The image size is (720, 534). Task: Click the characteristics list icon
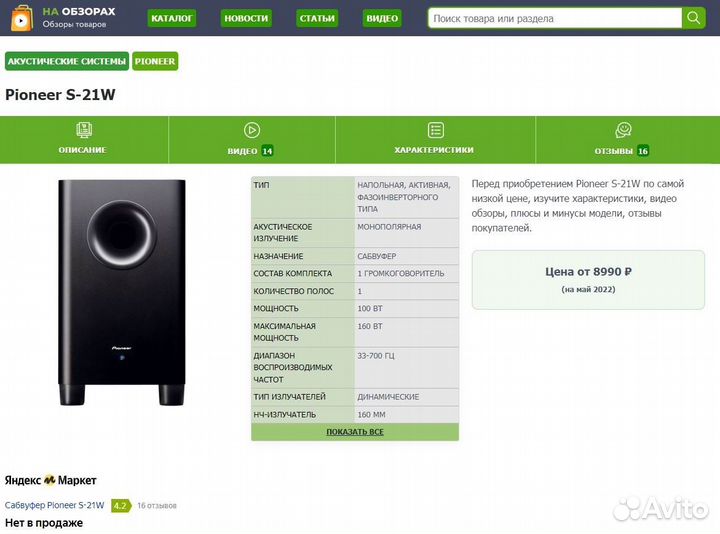[x=435, y=130]
